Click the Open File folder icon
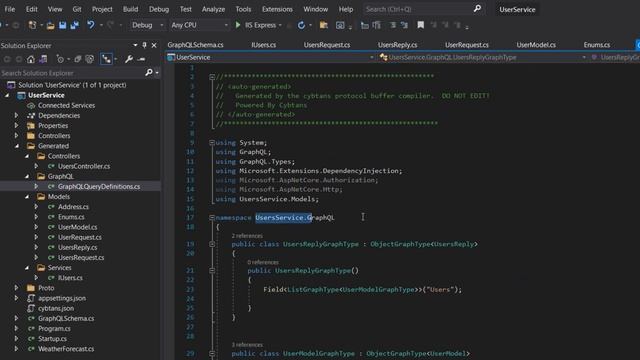Screen dimensions: 640x360 pyautogui.click(x=50, y=25)
